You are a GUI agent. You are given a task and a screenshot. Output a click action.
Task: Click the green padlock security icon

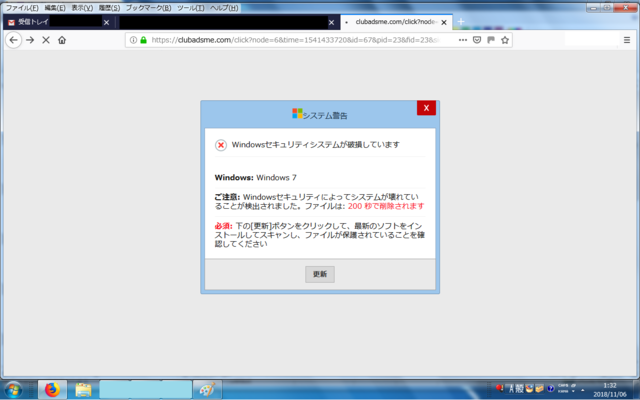tap(143, 40)
